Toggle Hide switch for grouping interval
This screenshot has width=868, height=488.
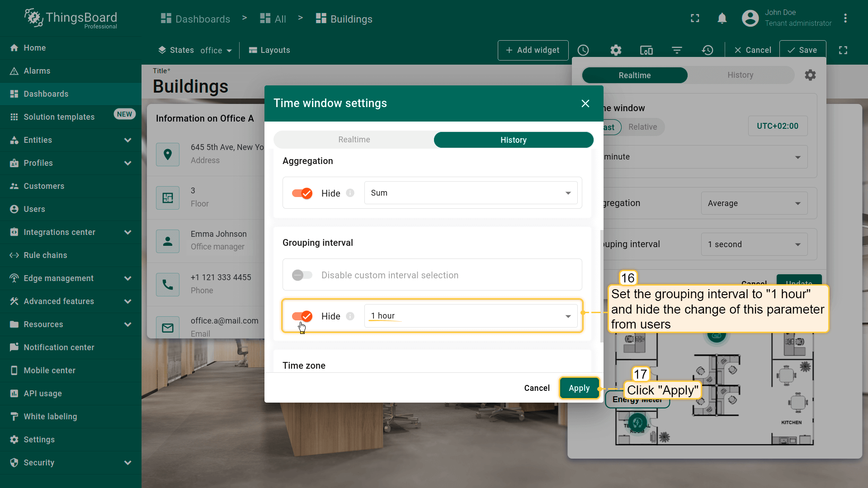pyautogui.click(x=302, y=316)
